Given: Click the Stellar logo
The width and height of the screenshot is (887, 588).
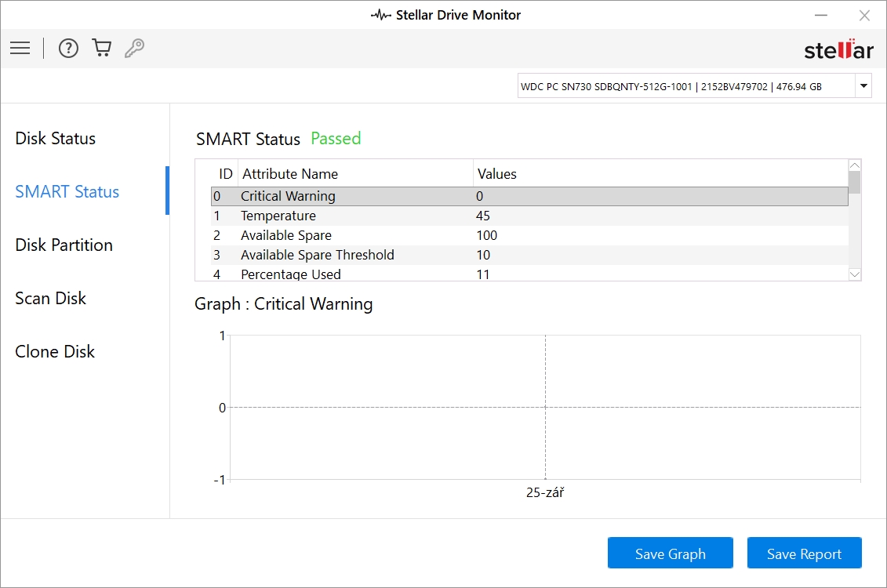Looking at the screenshot, I should click(x=838, y=50).
